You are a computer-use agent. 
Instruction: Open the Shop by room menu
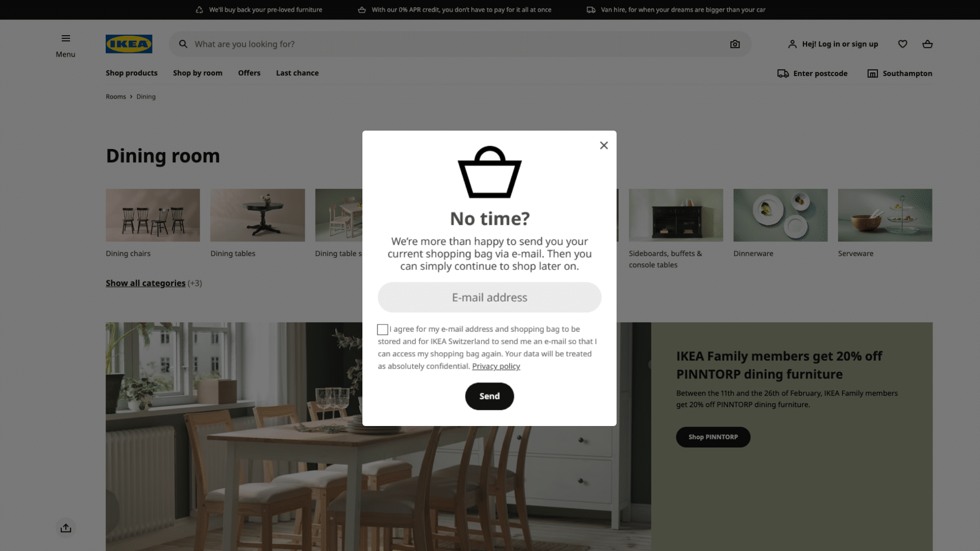(198, 73)
